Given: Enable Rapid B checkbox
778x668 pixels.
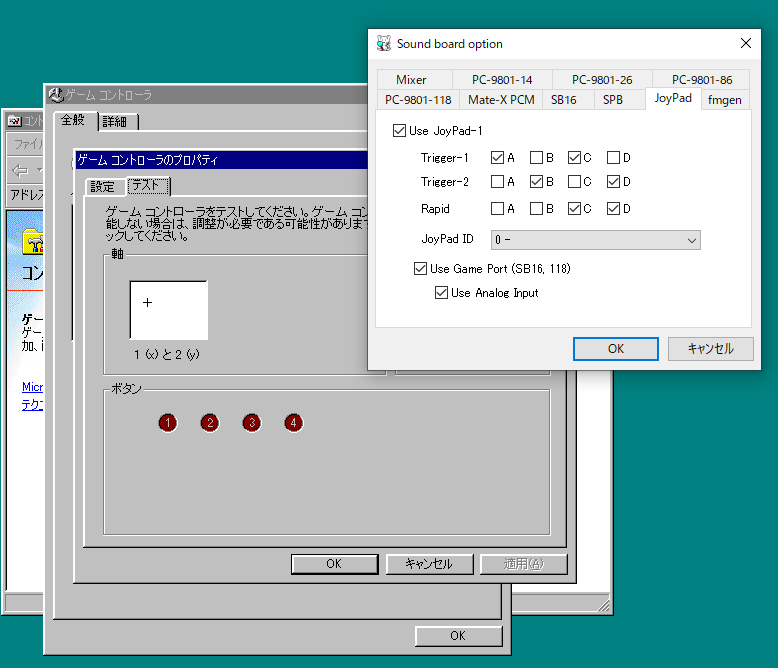Looking at the screenshot, I should coord(536,209).
